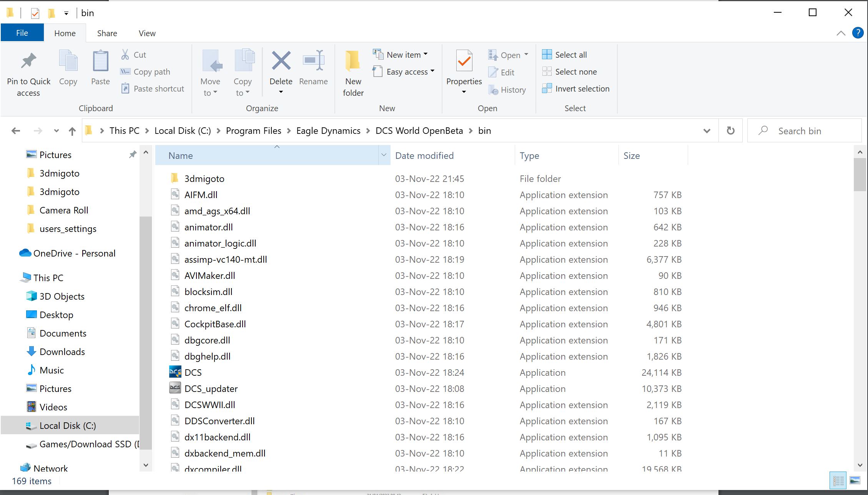Select the DCS_updater application icon

(175, 388)
